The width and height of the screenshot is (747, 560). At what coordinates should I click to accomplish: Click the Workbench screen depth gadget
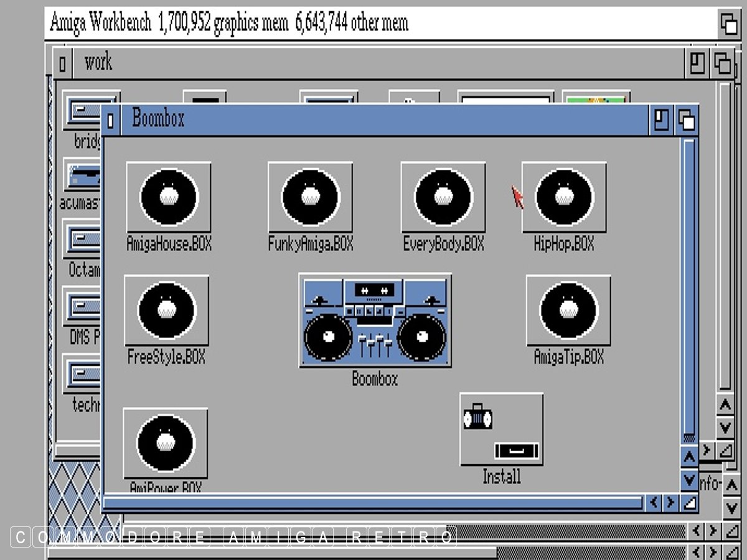[x=729, y=24]
